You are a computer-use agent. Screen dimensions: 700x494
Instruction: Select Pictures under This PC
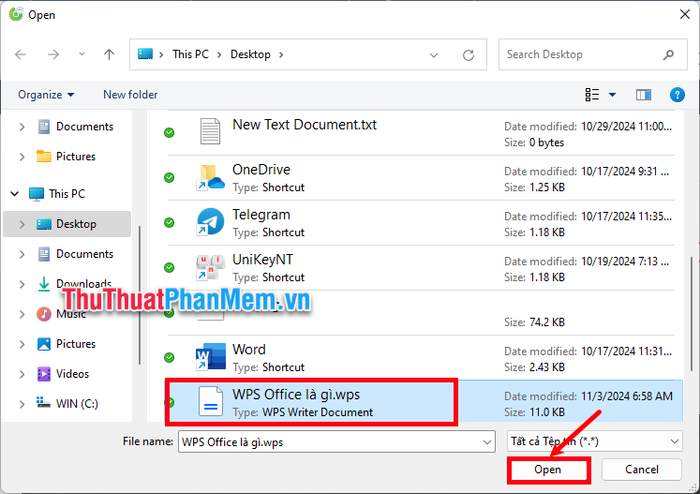[x=75, y=344]
